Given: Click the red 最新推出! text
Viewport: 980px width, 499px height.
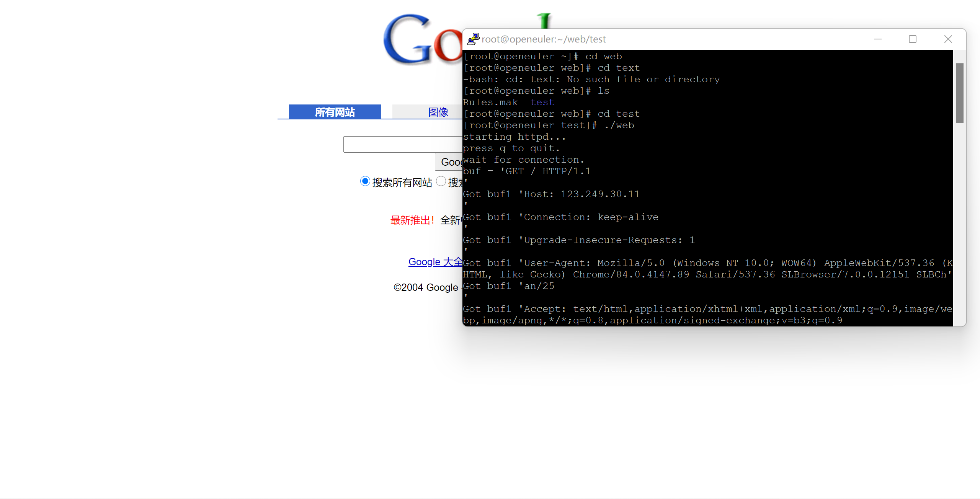Looking at the screenshot, I should 413,220.
